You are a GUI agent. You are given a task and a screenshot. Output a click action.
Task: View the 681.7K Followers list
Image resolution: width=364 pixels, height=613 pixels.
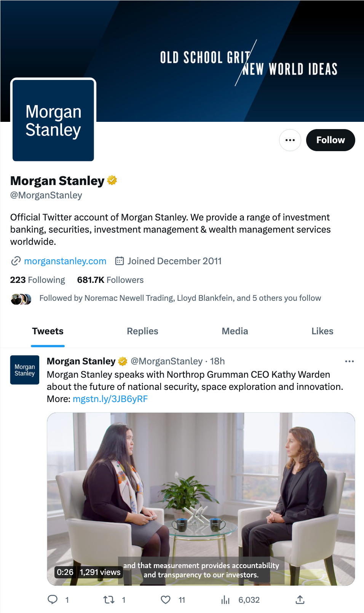pos(110,280)
